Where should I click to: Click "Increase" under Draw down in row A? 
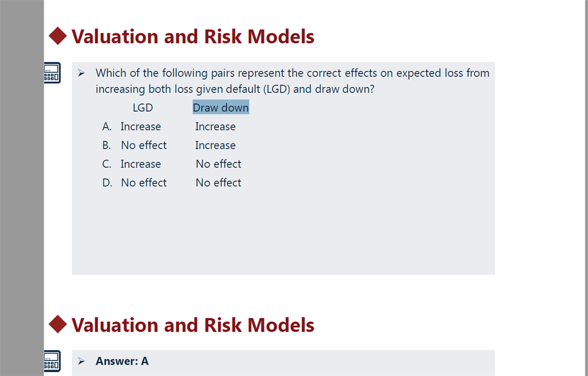coord(215,127)
